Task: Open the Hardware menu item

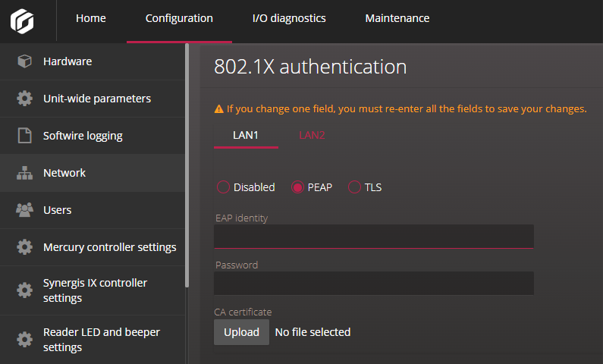Action: (93, 61)
